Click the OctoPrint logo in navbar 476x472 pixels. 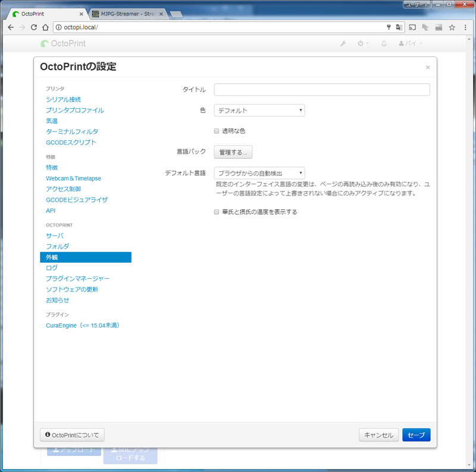pyautogui.click(x=63, y=43)
